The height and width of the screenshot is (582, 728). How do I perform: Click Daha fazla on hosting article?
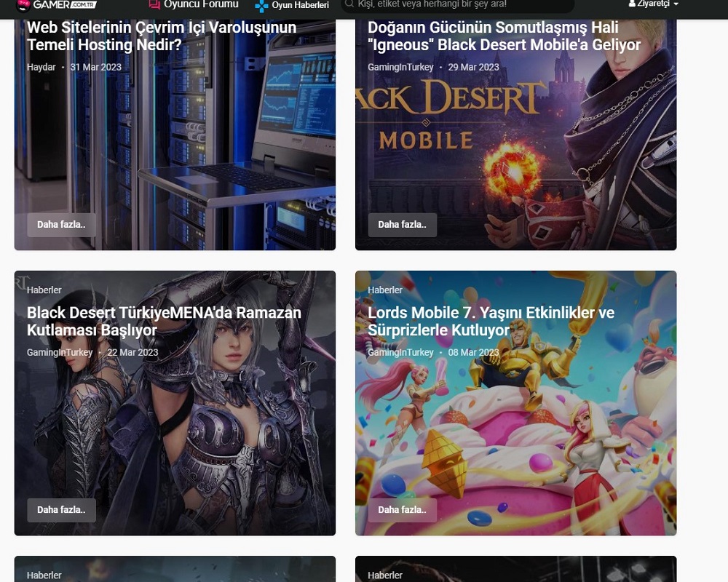click(61, 225)
